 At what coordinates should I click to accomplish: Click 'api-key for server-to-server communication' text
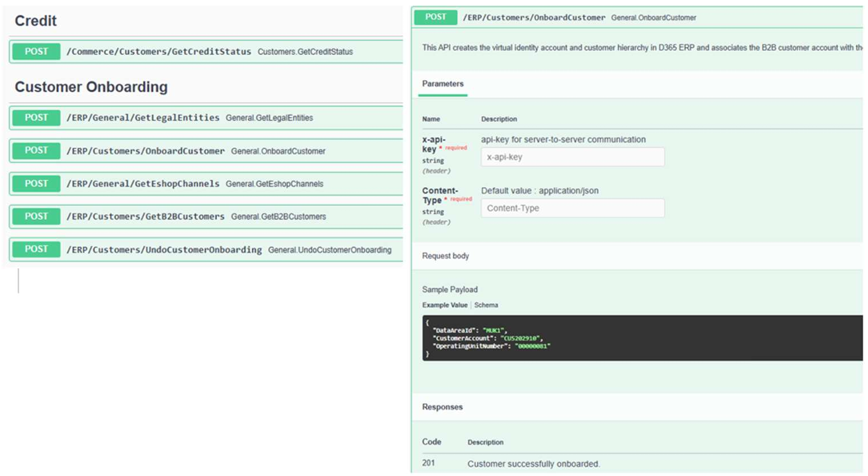point(564,140)
